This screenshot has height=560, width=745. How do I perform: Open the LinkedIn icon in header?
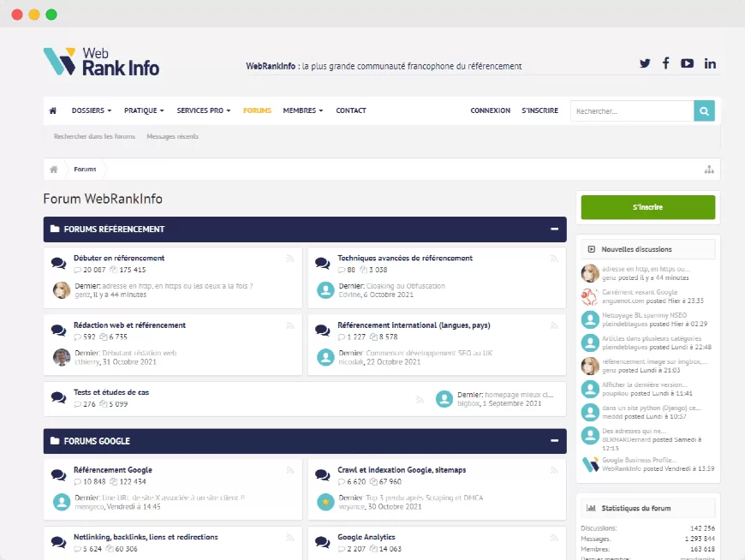pyautogui.click(x=710, y=63)
